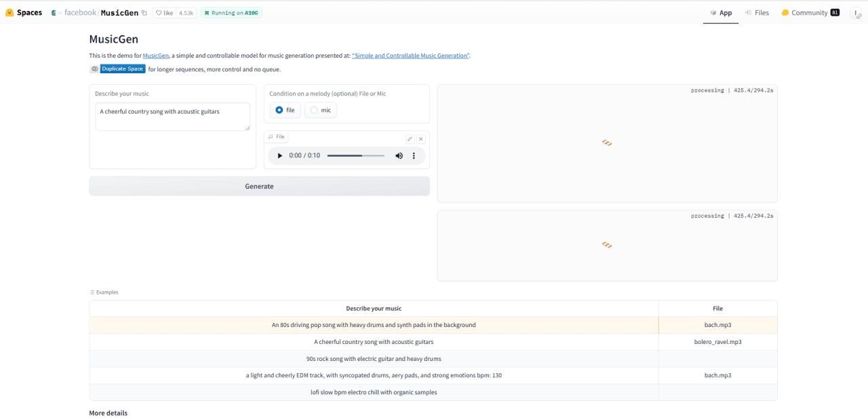This screenshot has width=868, height=420.
Task: Select bach.mp3 in the EDM track row
Action: click(x=717, y=375)
